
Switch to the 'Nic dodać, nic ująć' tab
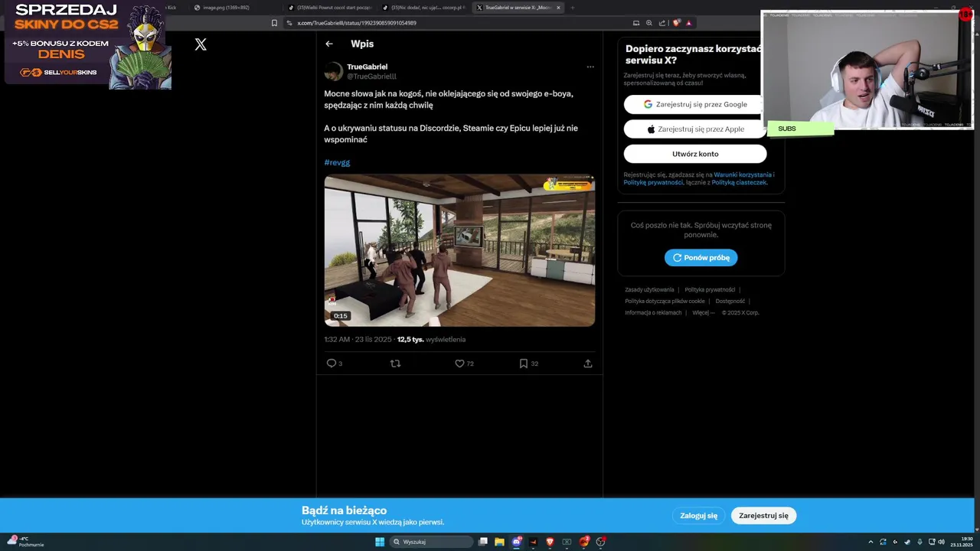click(424, 8)
